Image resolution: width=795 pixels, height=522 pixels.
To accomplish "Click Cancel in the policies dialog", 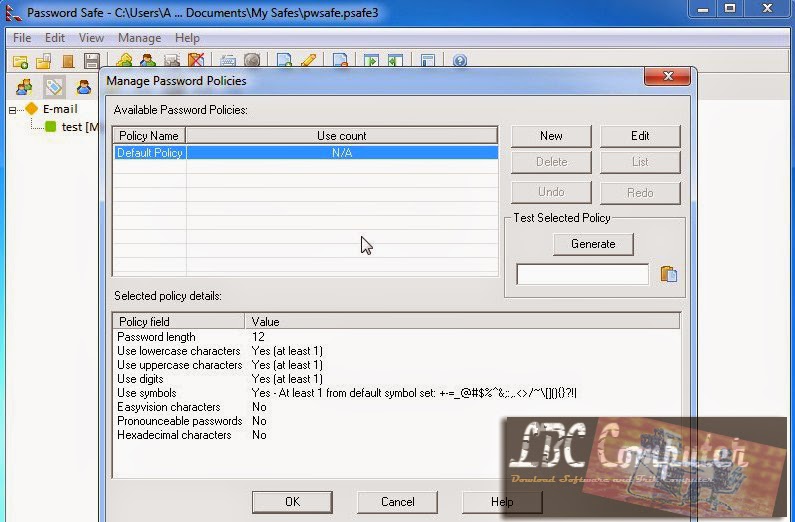I will [x=397, y=502].
